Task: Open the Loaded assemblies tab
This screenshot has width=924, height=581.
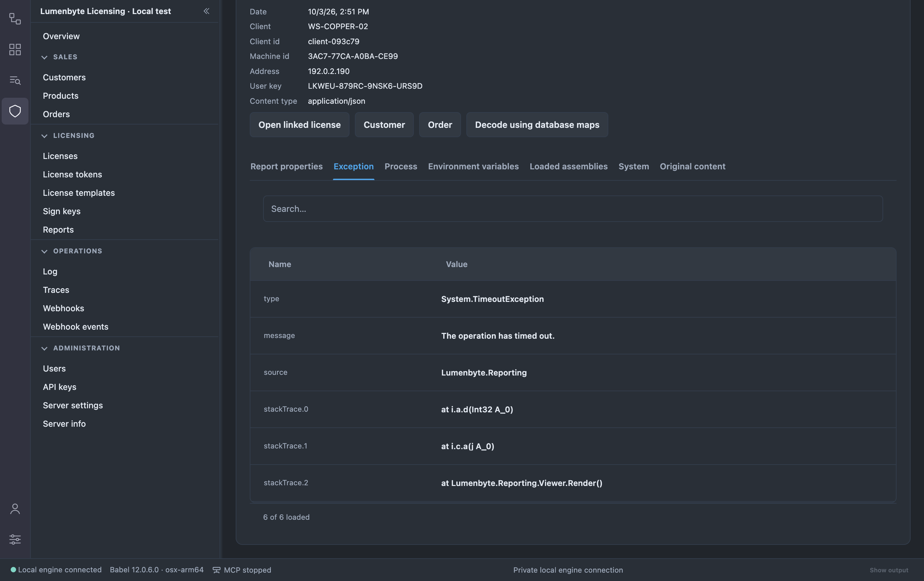Action: point(568,166)
